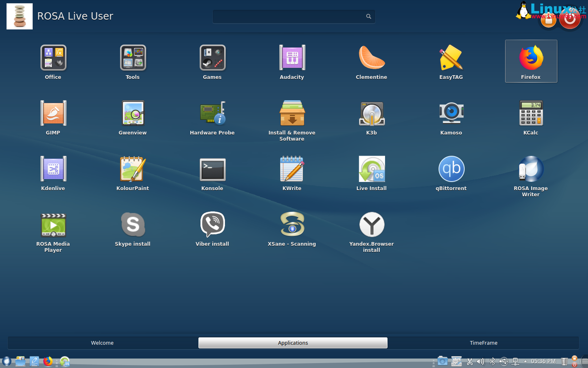Screen dimensions: 588x368
Task: Launch K3b disc burner
Action: pyautogui.click(x=371, y=118)
